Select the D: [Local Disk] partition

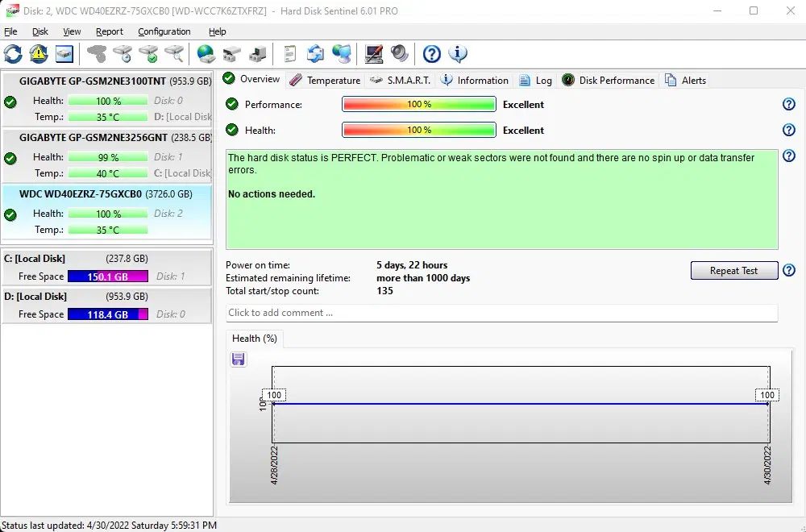pyautogui.click(x=107, y=305)
